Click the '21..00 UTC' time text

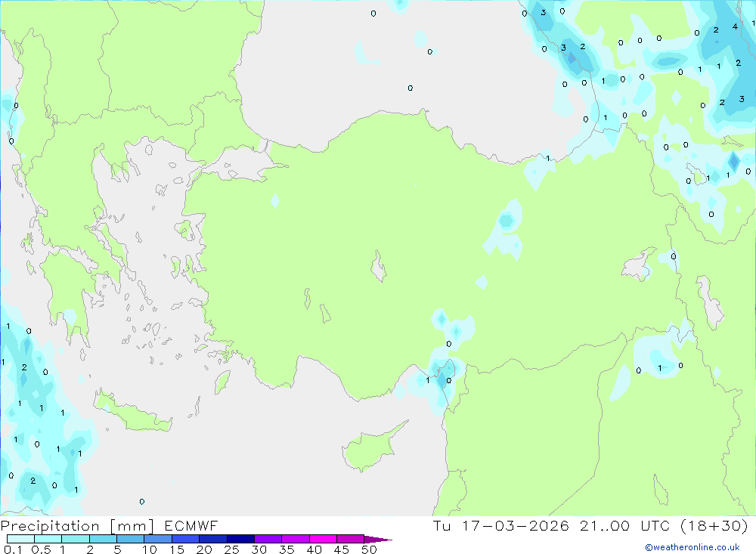(x=624, y=525)
